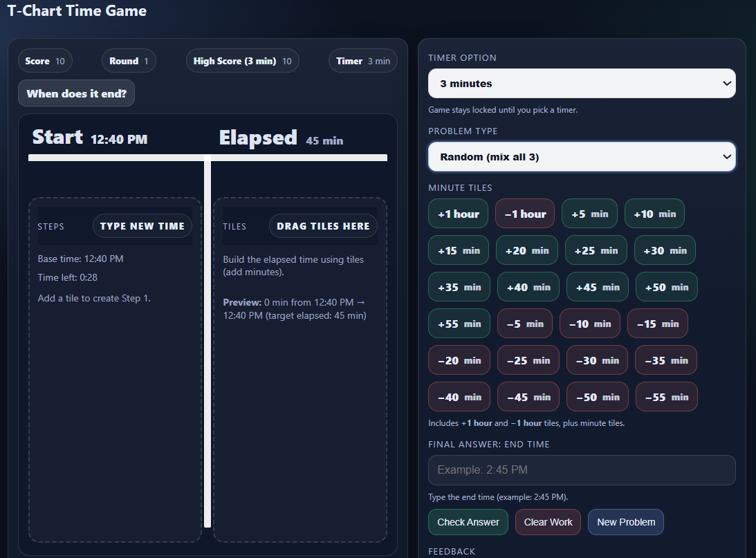
Task: Select the −15 min tile
Action: tap(657, 324)
